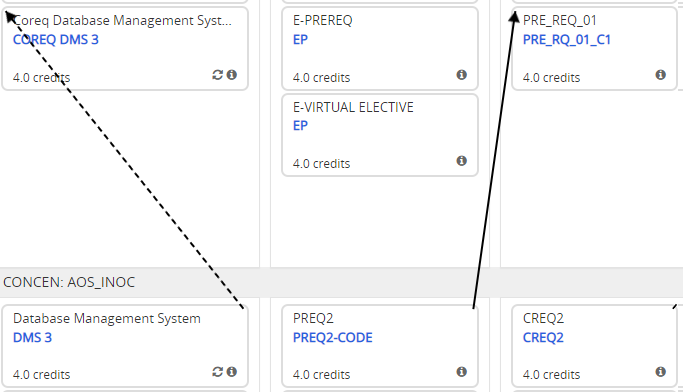Select the CONCEN: AOS_INOC section header
This screenshot has height=392, width=683.
point(342,282)
